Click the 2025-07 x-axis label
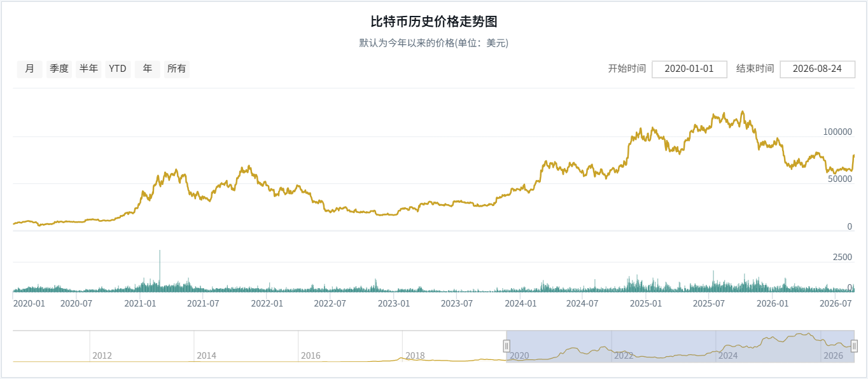Screen dimensions: 868x379 [x=710, y=304]
